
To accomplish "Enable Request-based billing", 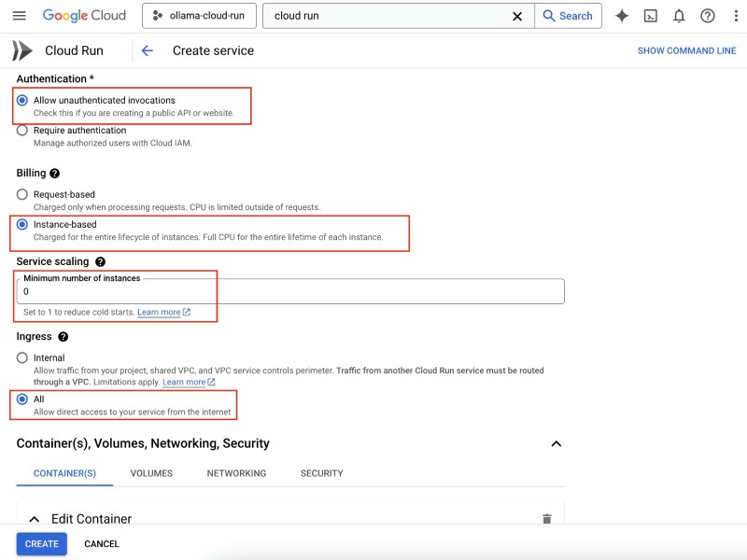I will pos(21,194).
